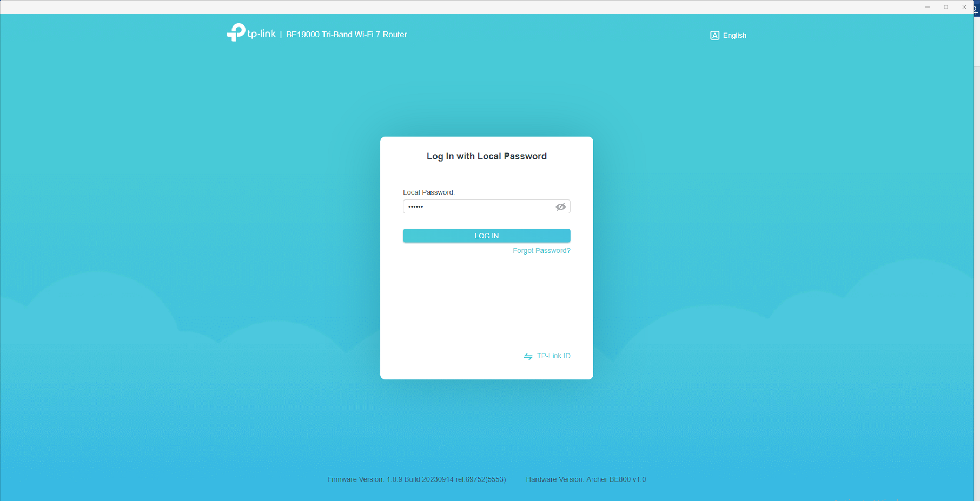Focus the Local Password input field

(486, 206)
